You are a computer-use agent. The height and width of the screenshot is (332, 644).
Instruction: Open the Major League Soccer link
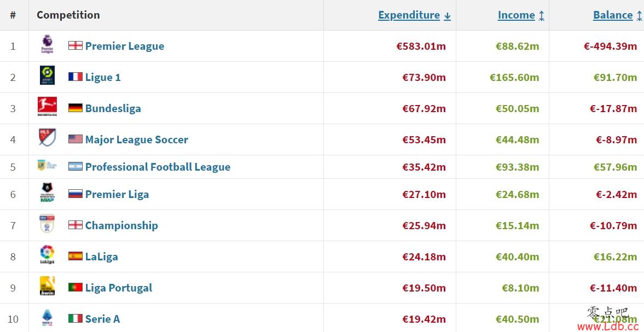[137, 139]
